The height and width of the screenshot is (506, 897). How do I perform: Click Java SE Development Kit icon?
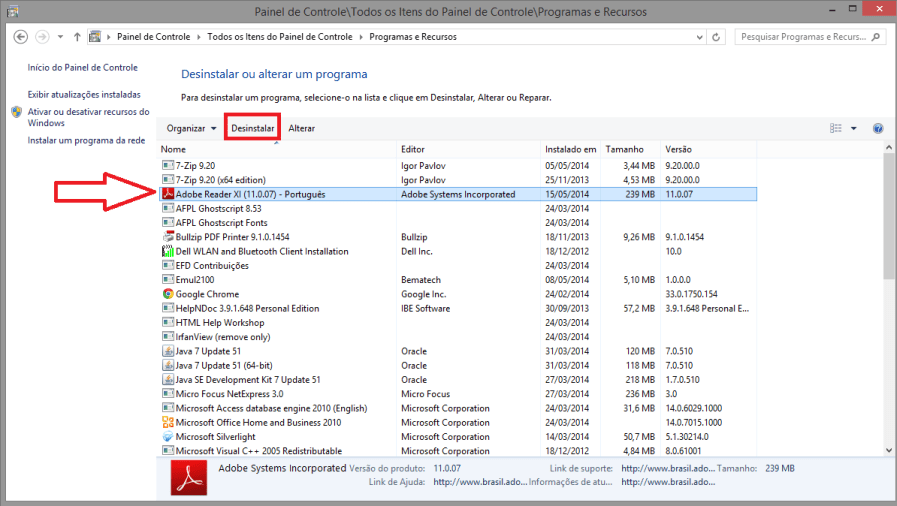[168, 380]
